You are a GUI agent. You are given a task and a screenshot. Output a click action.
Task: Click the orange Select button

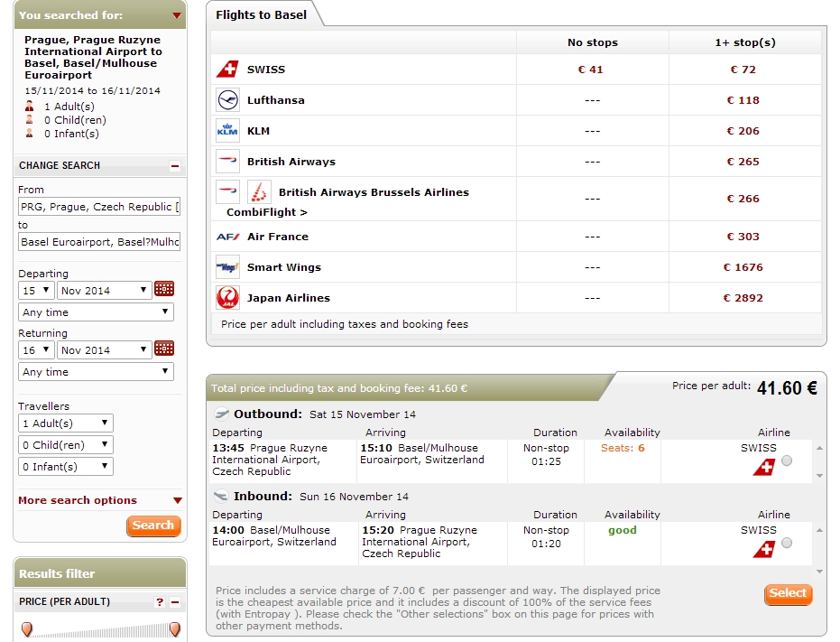[788, 593]
